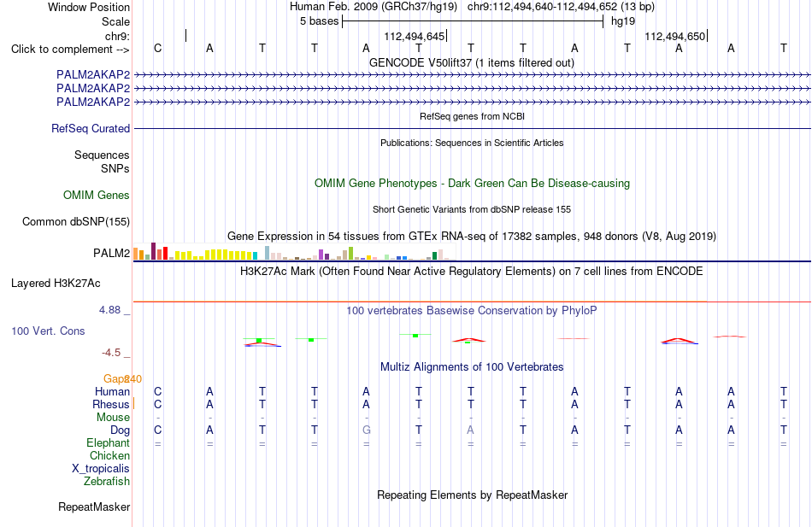Click the PALM2 GTEx expression label

tap(111, 253)
